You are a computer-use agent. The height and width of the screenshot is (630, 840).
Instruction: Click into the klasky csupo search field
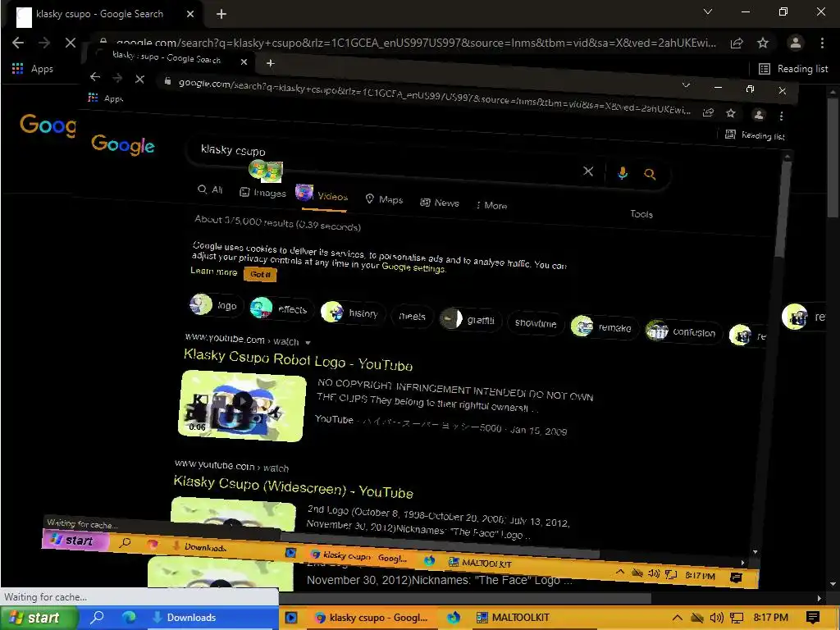(386, 161)
